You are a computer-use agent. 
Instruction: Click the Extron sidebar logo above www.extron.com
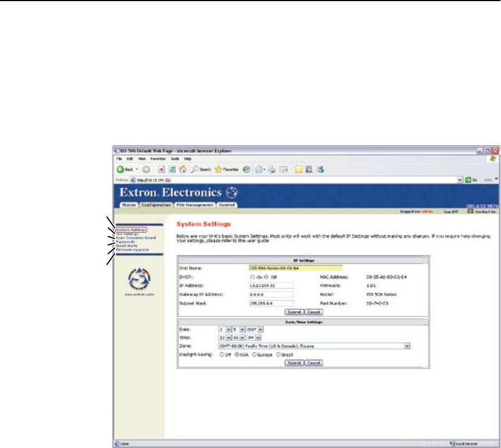pyautogui.click(x=139, y=278)
